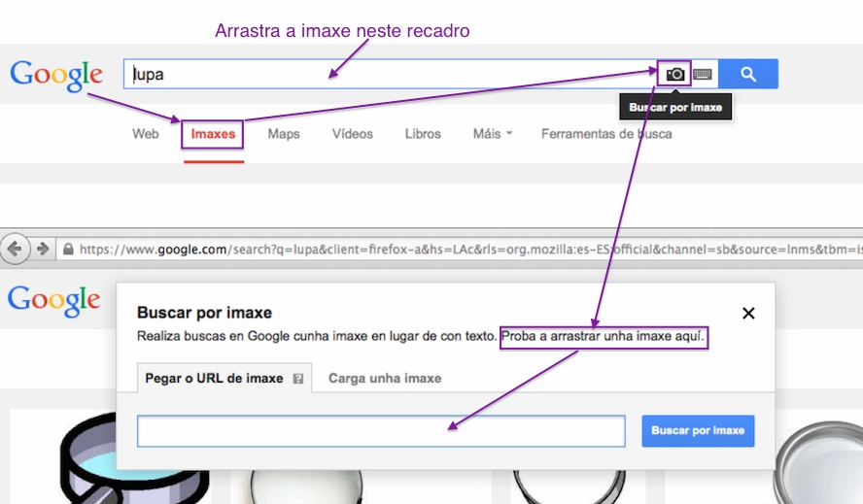Click text Proba a arrastrar unha imaxe aquí

click(x=603, y=336)
